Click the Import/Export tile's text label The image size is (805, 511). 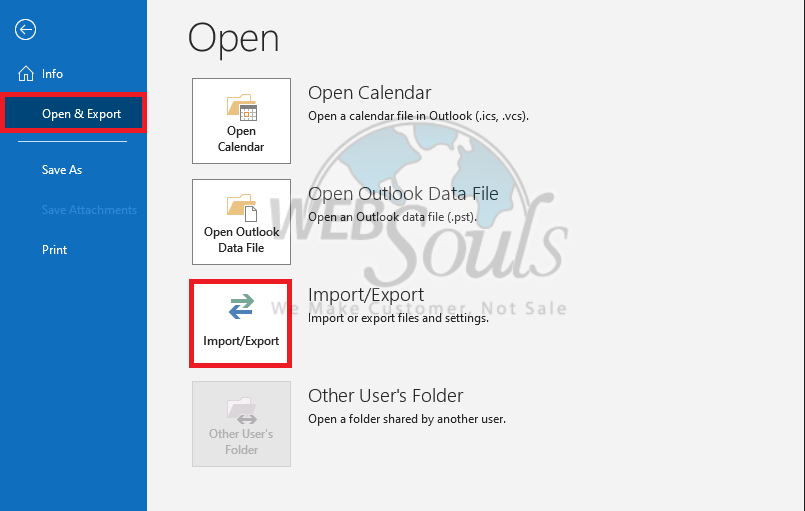pyautogui.click(x=241, y=341)
